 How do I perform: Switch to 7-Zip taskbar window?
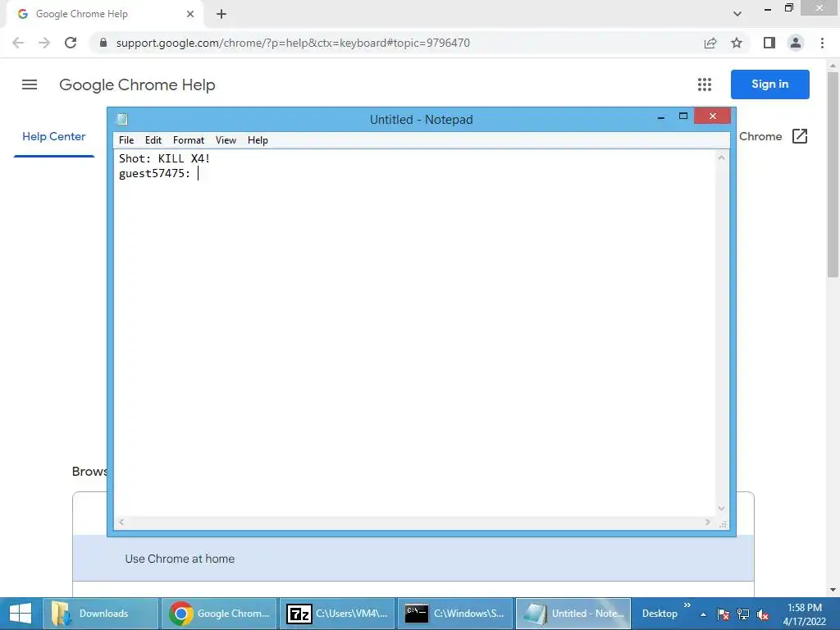tap(337, 614)
